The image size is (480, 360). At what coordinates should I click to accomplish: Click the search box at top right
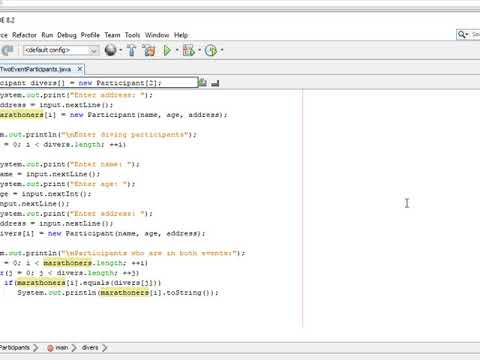coord(468,34)
